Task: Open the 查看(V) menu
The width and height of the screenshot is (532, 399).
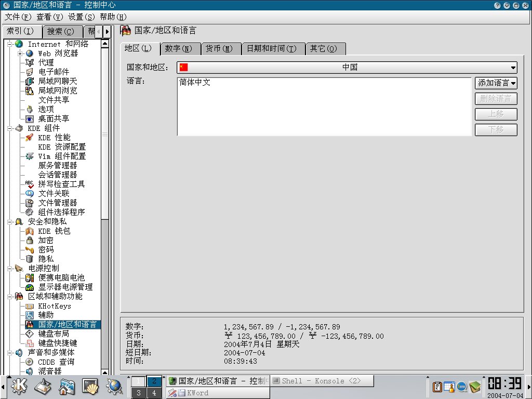Action: pos(49,17)
